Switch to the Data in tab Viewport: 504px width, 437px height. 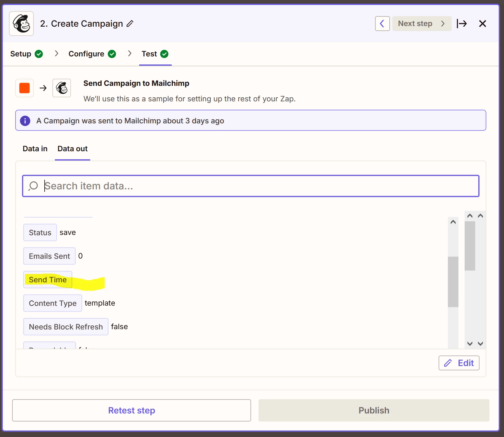(35, 149)
